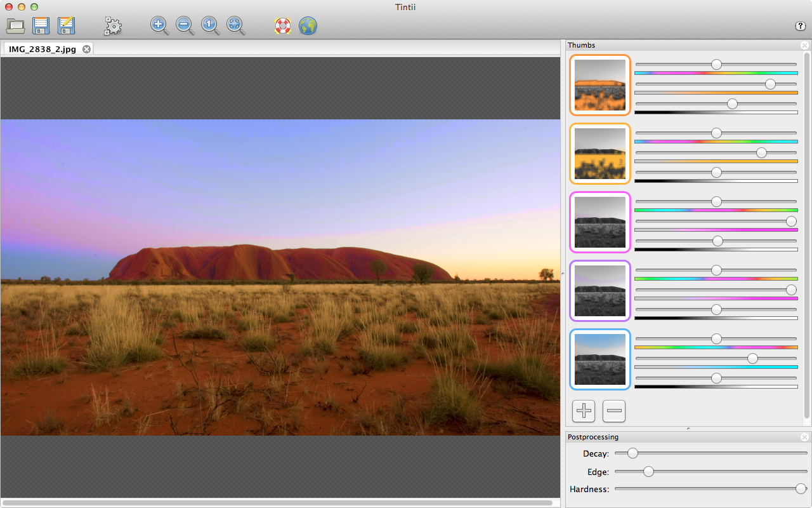
Task: Toggle the blue sky thumbnail
Action: tap(600, 359)
